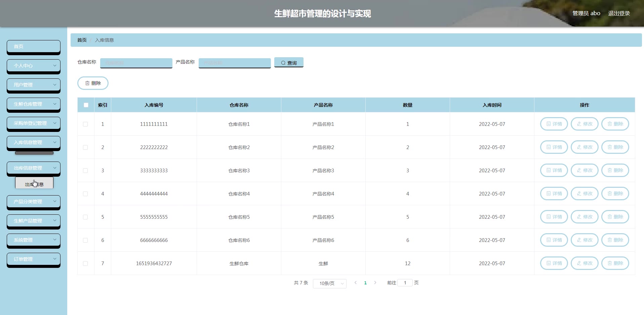Click the trash icon for row 5555555555
Screen dimensions: 644x315
click(610, 217)
